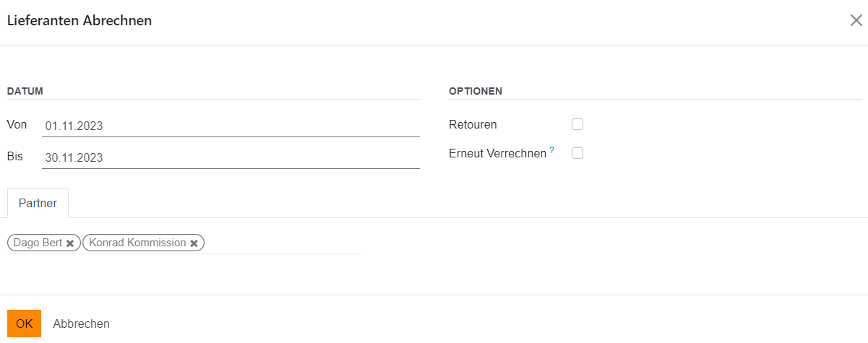Click the Von label
The image size is (868, 343).
[x=17, y=124]
